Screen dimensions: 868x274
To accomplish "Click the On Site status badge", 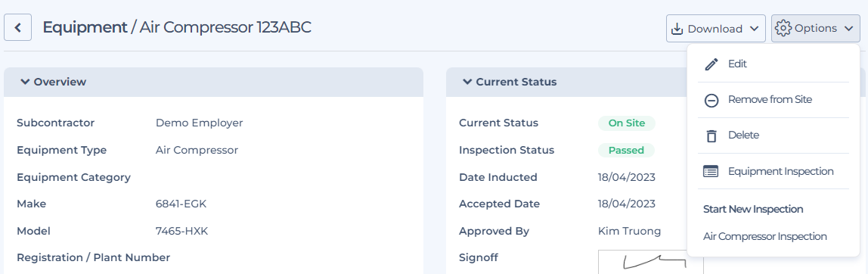I will (627, 123).
